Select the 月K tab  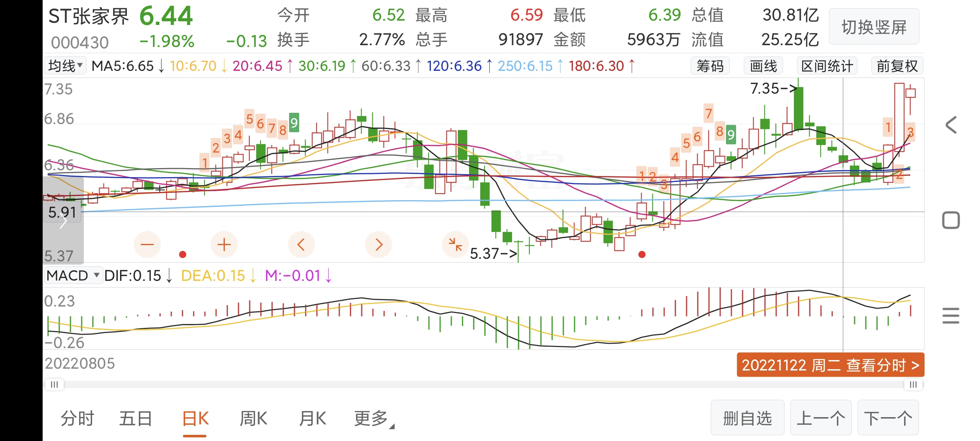[x=312, y=419]
